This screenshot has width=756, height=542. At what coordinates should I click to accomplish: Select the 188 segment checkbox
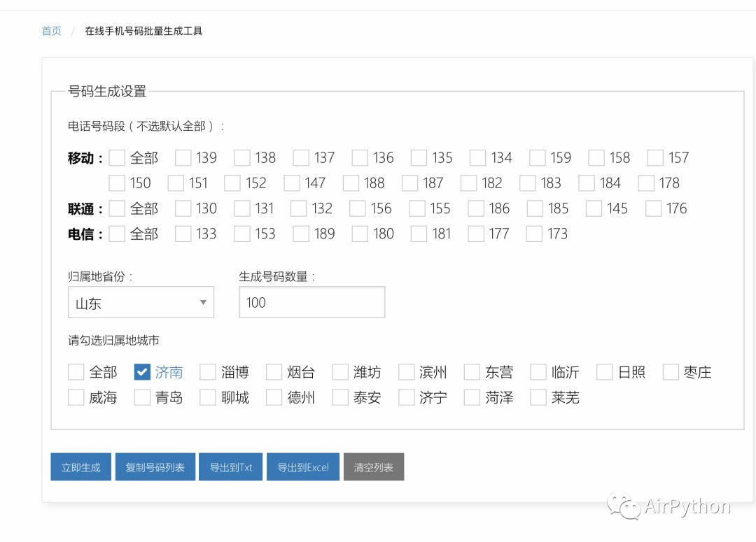click(x=351, y=183)
